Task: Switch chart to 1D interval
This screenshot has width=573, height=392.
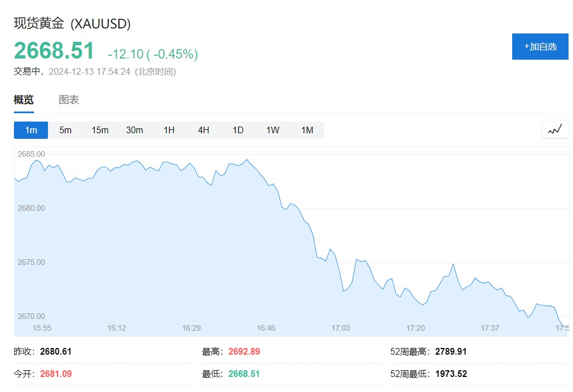Action: [x=238, y=130]
